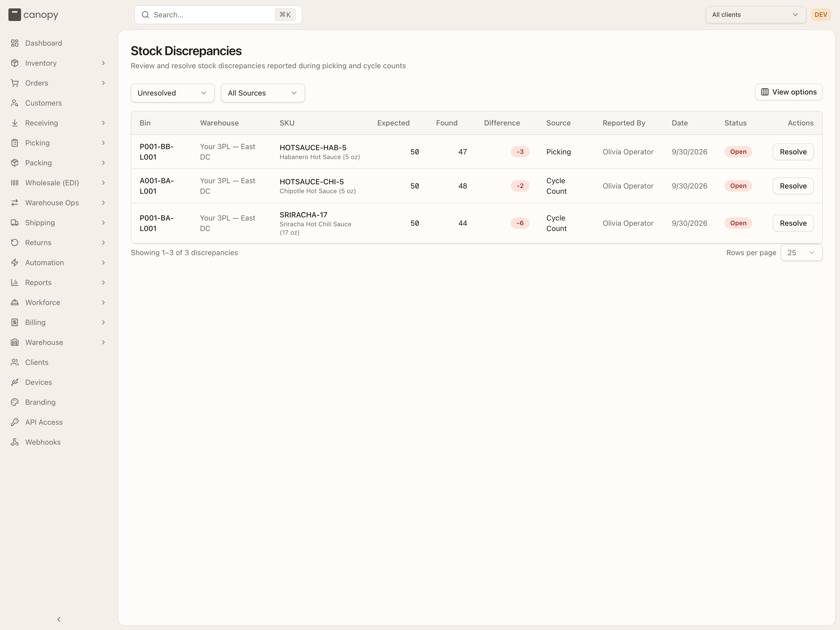
Task: Click the Inventory box icon
Action: (x=15, y=63)
